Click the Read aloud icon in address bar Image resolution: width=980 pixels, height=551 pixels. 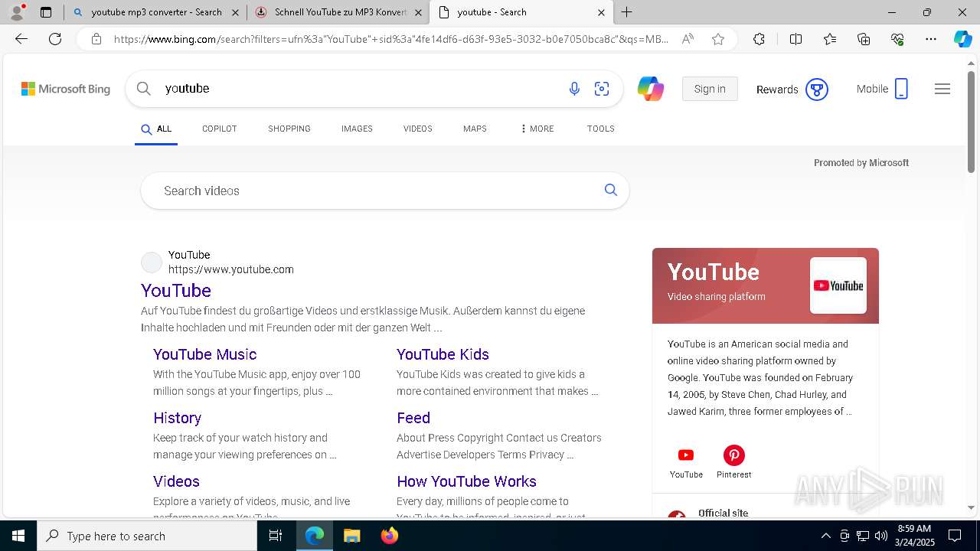(x=688, y=39)
